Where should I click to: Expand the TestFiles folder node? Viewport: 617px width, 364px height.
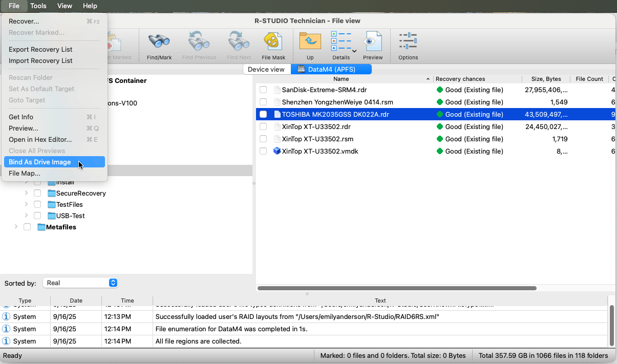[26, 204]
